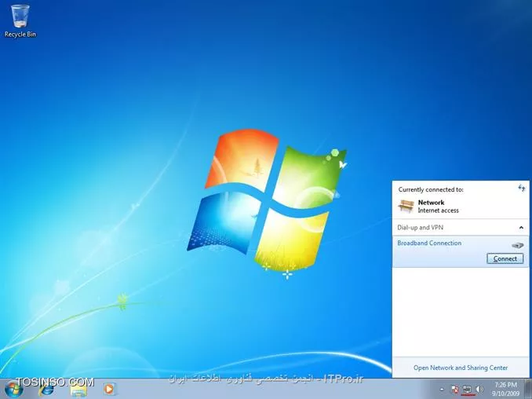Image resolution: width=532 pixels, height=399 pixels.
Task: Click the Connect button
Action: (505, 258)
